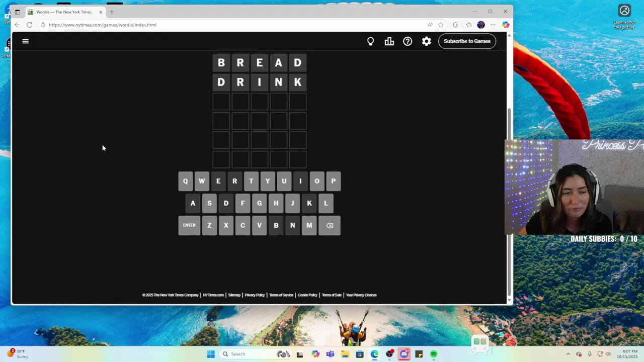Open File Explorer from the taskbar

click(345, 354)
